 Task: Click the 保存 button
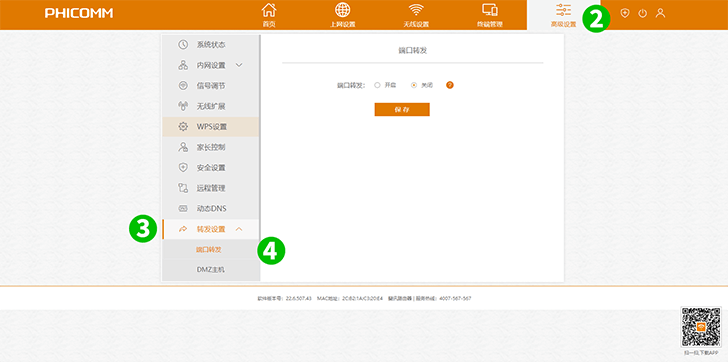(x=402, y=110)
